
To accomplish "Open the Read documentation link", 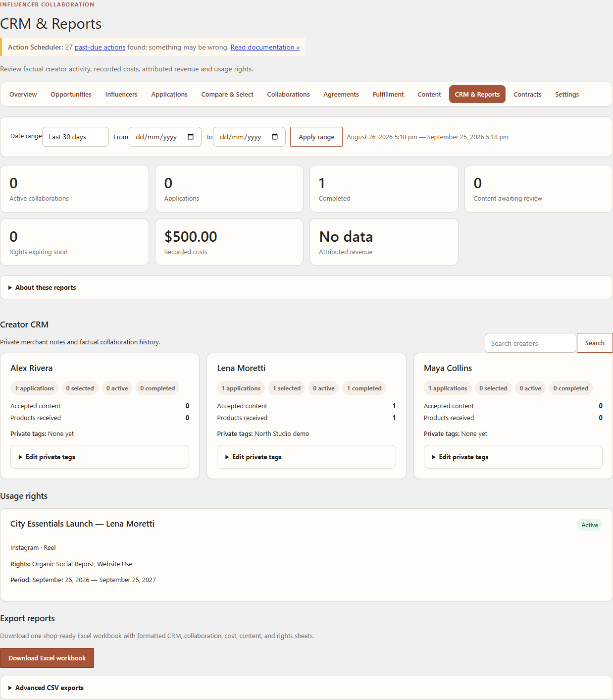I will 265,47.
